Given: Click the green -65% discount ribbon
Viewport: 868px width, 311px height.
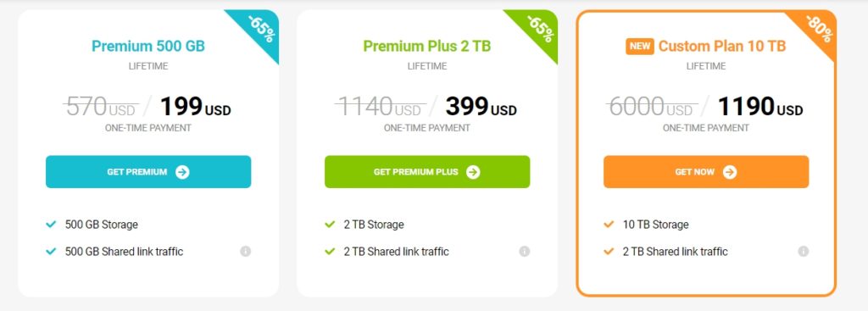Looking at the screenshot, I should click(539, 29).
